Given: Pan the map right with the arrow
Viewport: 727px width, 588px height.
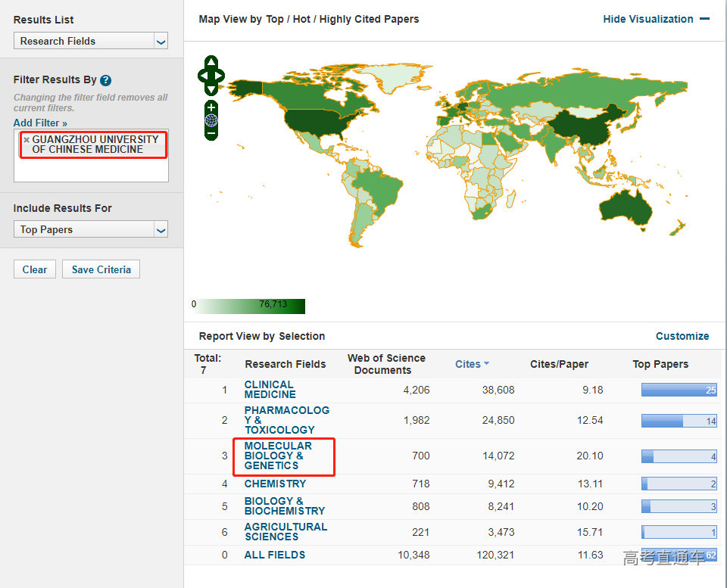Looking at the screenshot, I should (x=220, y=75).
